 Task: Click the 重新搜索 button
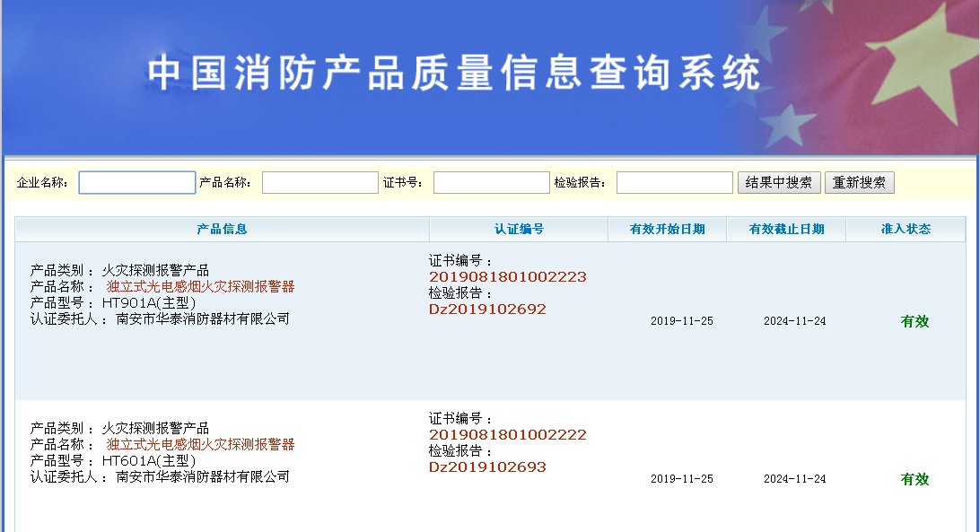tap(860, 182)
